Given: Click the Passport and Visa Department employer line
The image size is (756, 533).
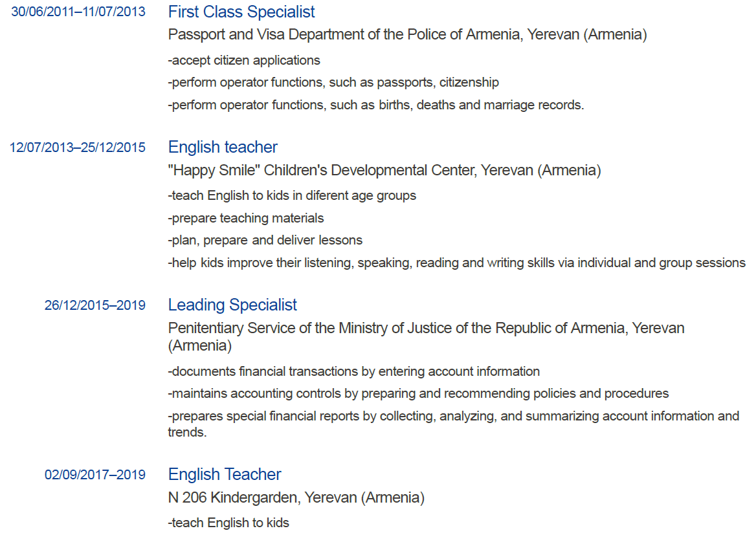Looking at the screenshot, I should 407,35.
